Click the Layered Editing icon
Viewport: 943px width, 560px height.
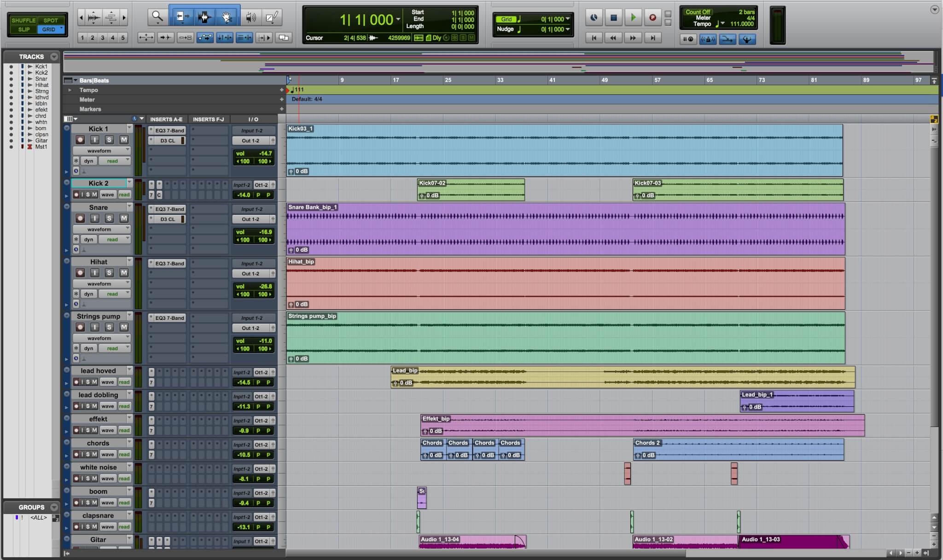click(x=284, y=38)
